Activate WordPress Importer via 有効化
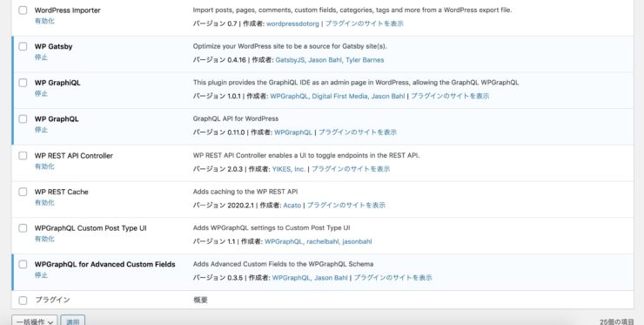Viewport: 644px width, 325px height. (44, 21)
